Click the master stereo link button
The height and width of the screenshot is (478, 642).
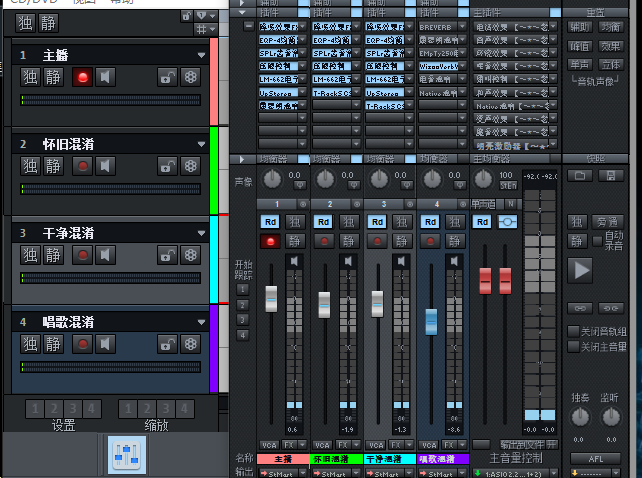(x=507, y=222)
